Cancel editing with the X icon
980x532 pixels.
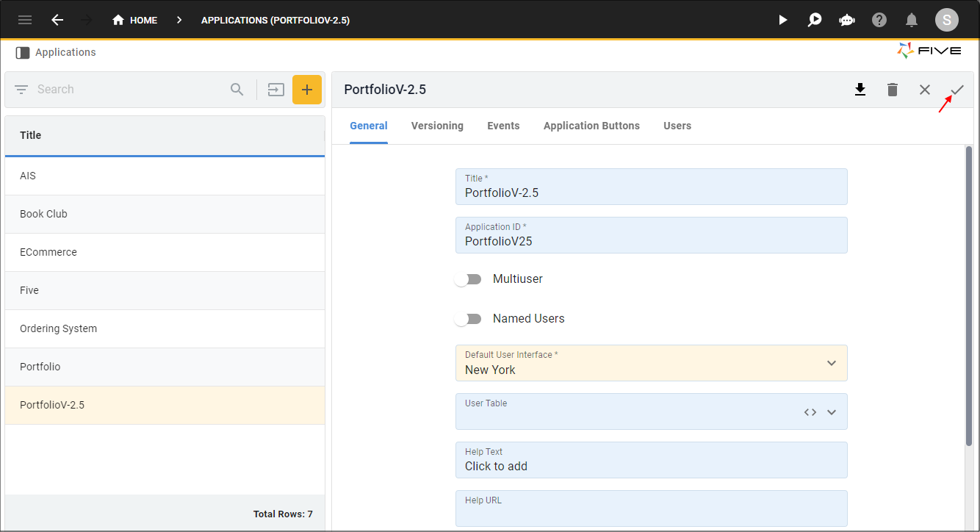(x=925, y=90)
